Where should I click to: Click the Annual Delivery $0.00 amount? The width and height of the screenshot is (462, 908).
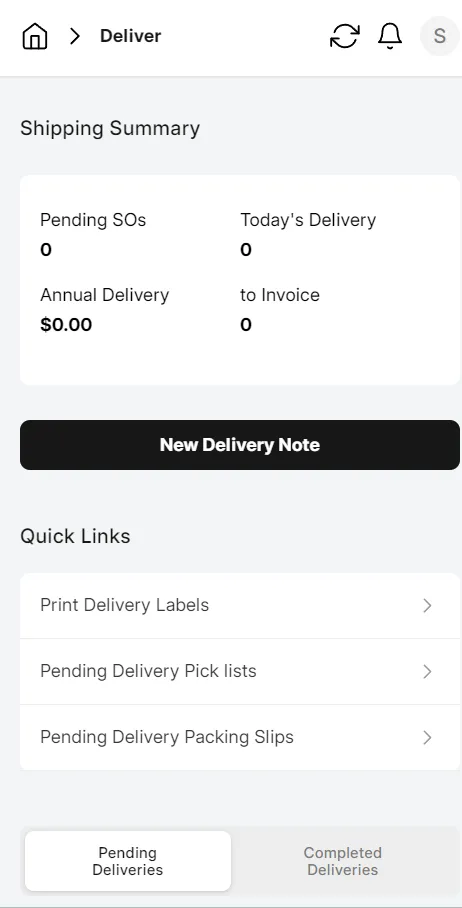pyautogui.click(x=66, y=325)
